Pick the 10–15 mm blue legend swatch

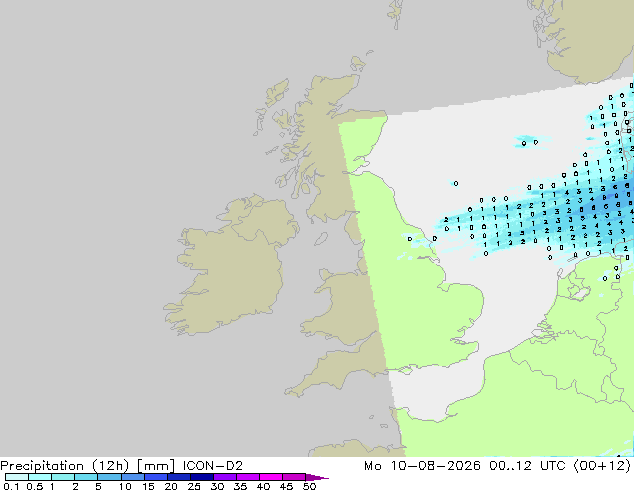(132, 477)
